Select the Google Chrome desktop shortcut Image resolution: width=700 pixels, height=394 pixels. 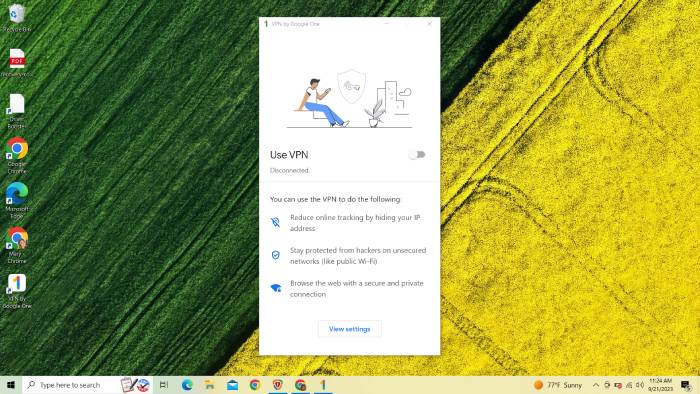[17, 156]
